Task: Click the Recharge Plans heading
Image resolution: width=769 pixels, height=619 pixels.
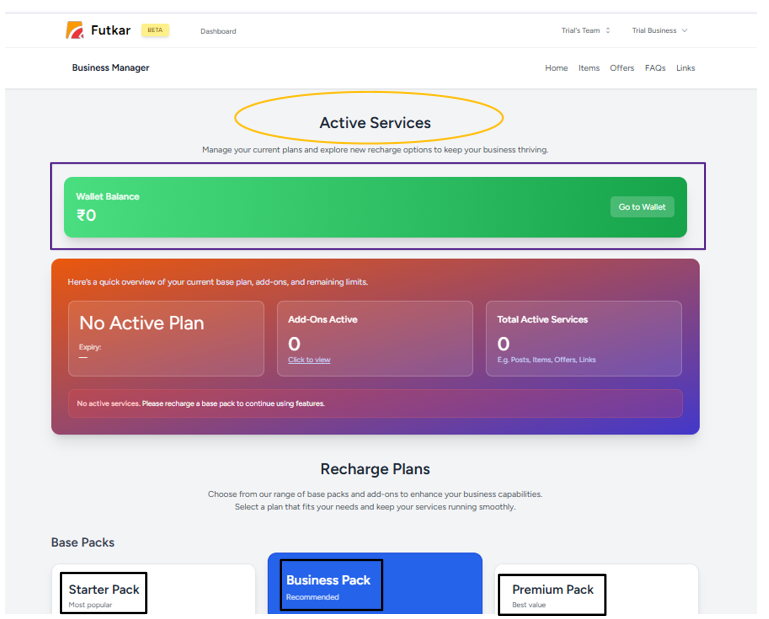Action: point(375,469)
